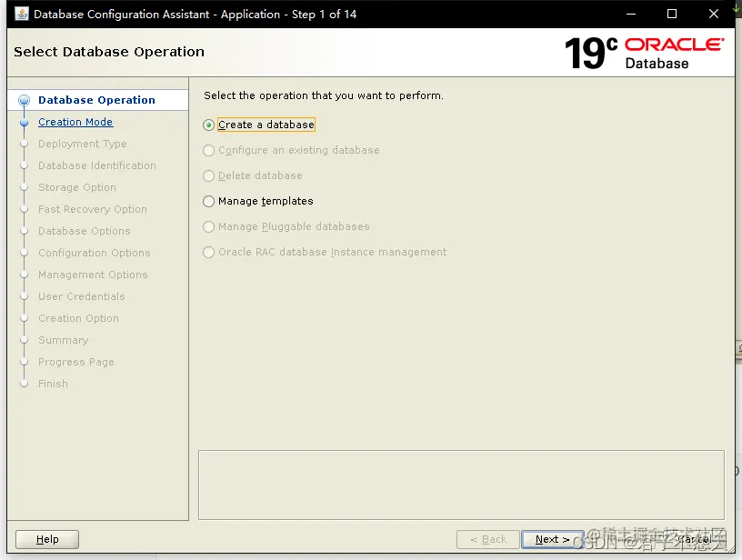Click the 'Select the operation that you want to perform' text
This screenshot has height=560, width=742.
click(324, 95)
